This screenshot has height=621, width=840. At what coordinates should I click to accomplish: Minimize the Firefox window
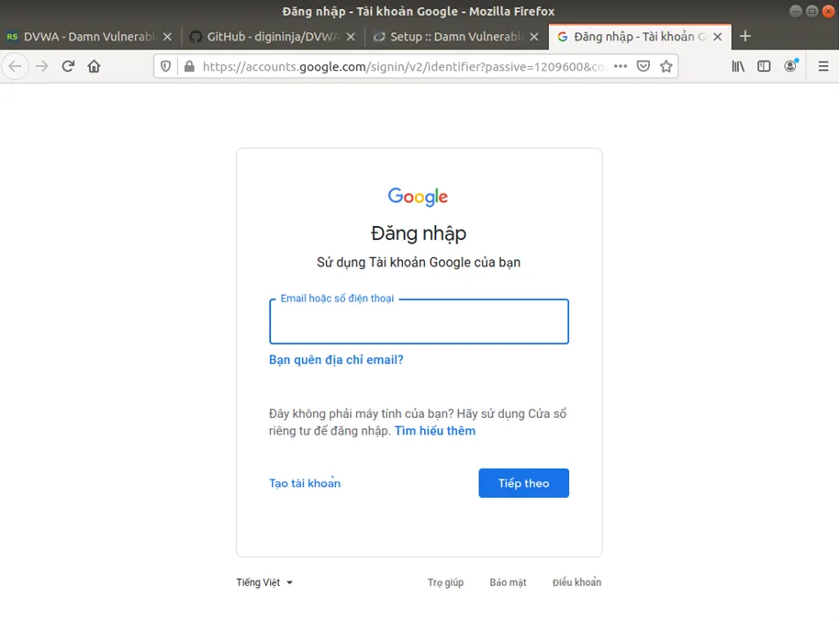796,11
